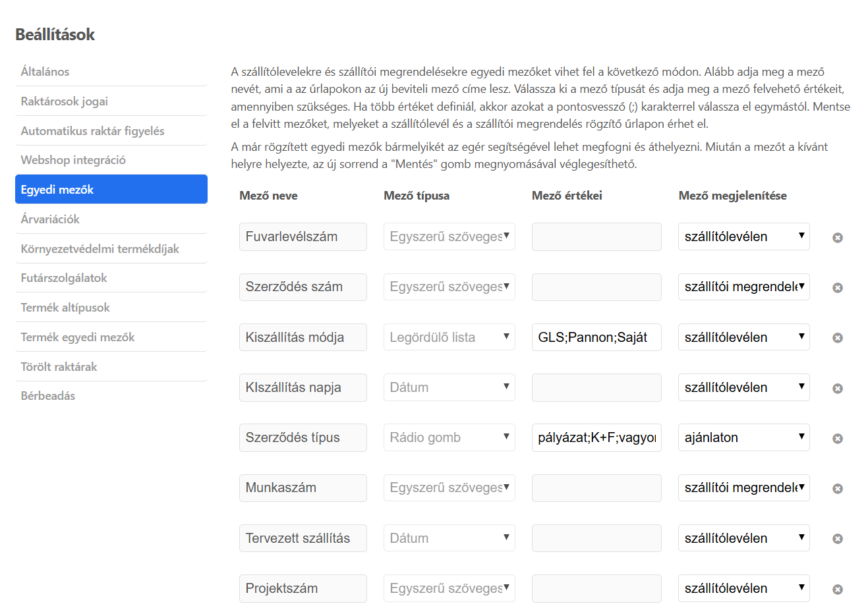Open Futárszolgálatok settings
This screenshot has width=868, height=610.
111,278
